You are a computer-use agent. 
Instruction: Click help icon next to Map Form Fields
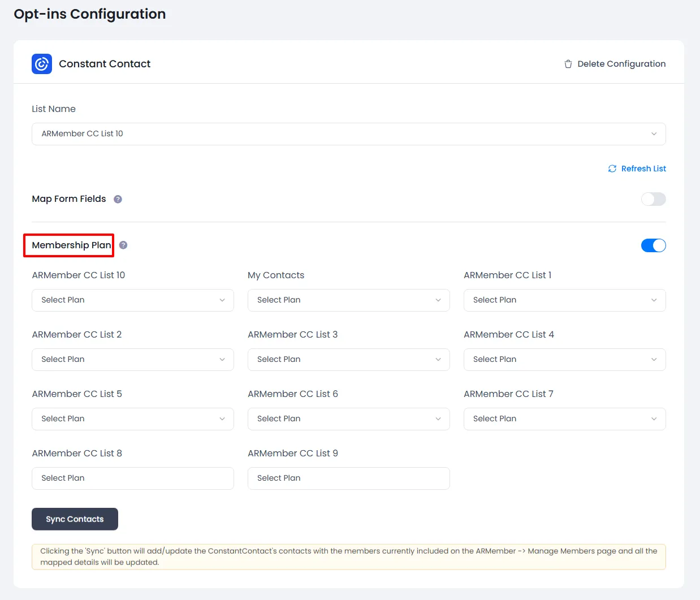(118, 199)
